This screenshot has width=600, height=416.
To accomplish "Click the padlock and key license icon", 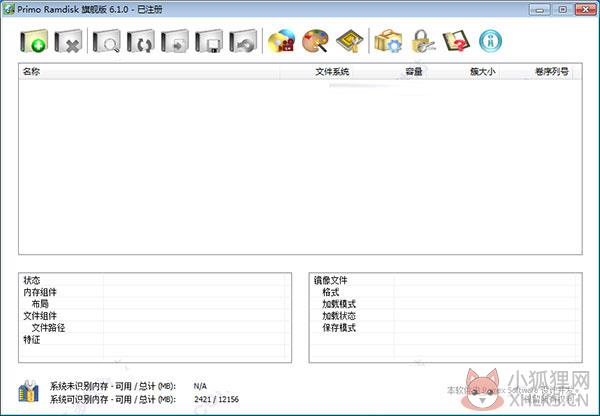I will tap(422, 41).
